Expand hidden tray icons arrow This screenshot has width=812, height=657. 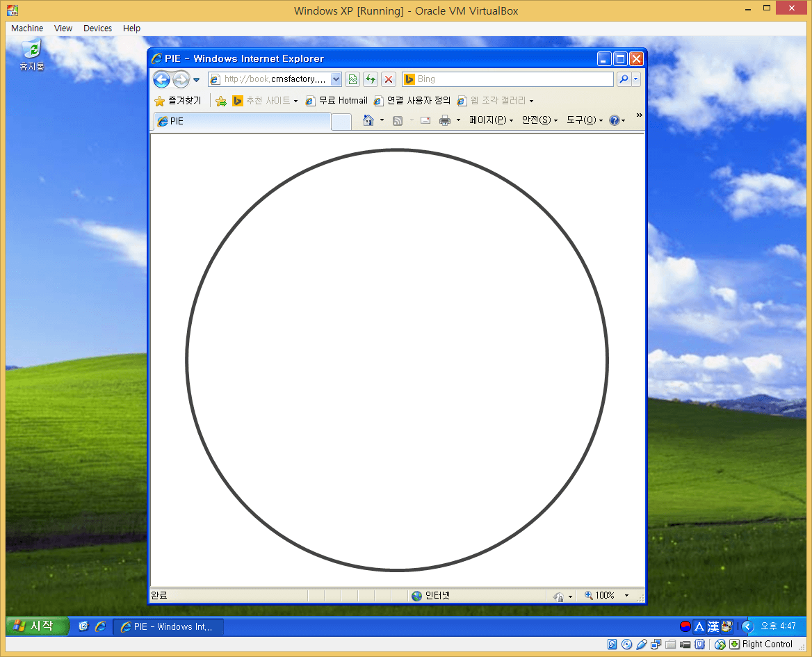click(x=747, y=627)
